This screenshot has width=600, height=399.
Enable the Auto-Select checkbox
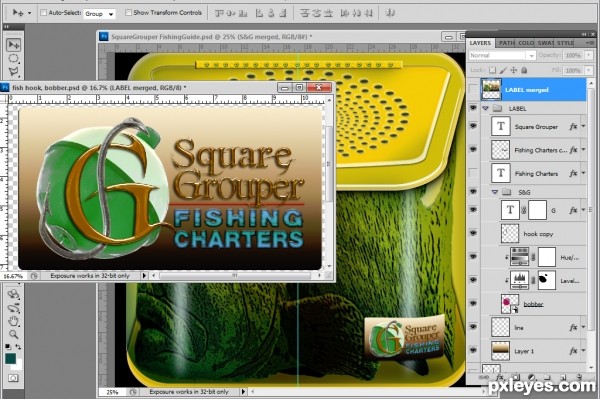pos(43,13)
